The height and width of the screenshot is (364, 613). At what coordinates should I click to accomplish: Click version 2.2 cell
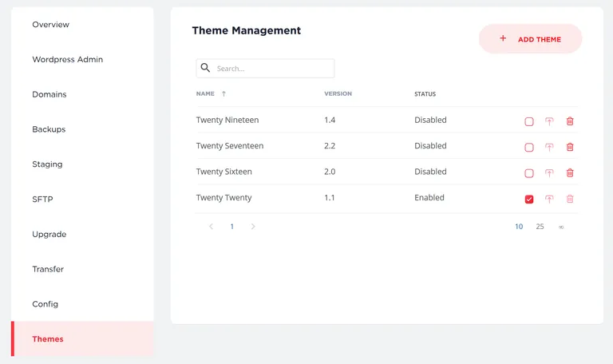click(x=330, y=146)
